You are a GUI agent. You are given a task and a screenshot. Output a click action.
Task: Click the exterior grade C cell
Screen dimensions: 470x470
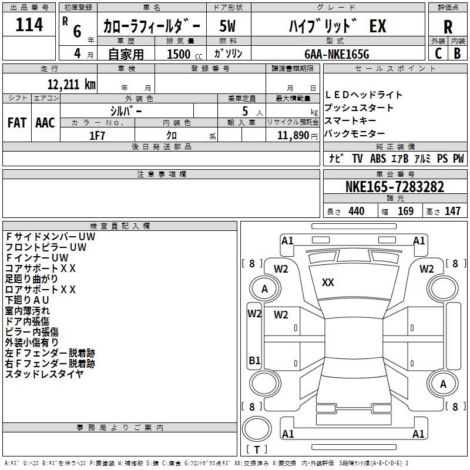[x=438, y=53]
